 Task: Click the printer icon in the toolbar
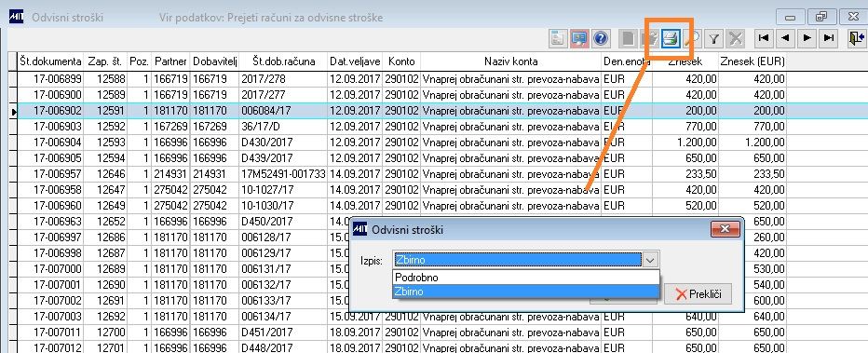coord(671,39)
